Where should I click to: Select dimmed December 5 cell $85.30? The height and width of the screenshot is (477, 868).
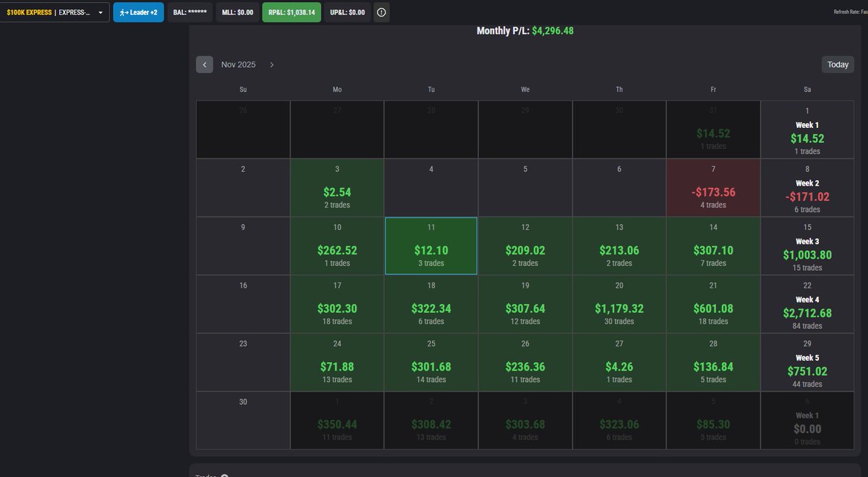point(713,421)
